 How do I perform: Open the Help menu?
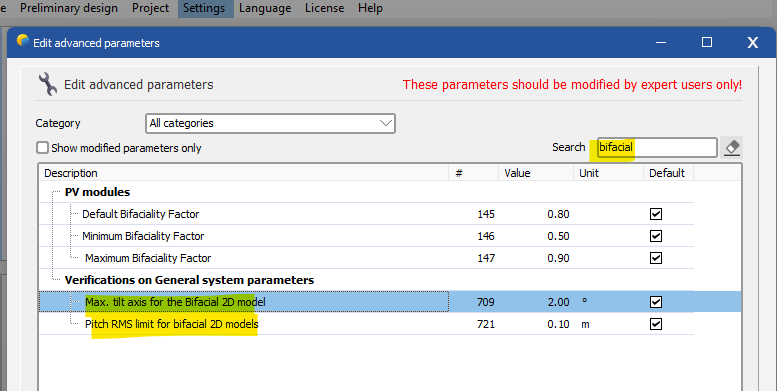[x=371, y=8]
